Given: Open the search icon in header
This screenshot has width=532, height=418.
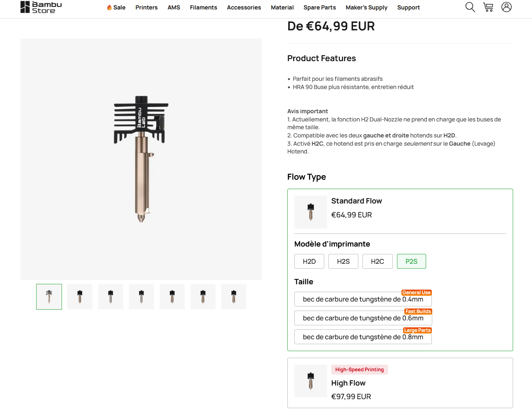Looking at the screenshot, I should pyautogui.click(x=470, y=7).
